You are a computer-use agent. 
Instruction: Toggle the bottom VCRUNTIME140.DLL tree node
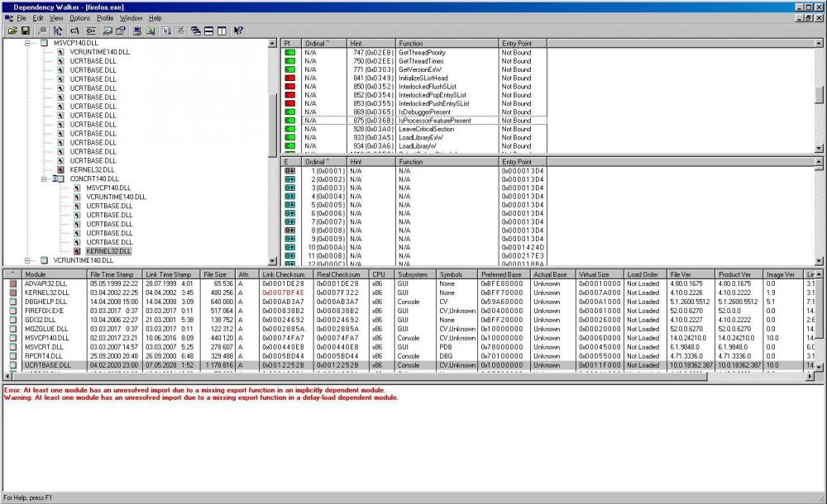(29, 259)
